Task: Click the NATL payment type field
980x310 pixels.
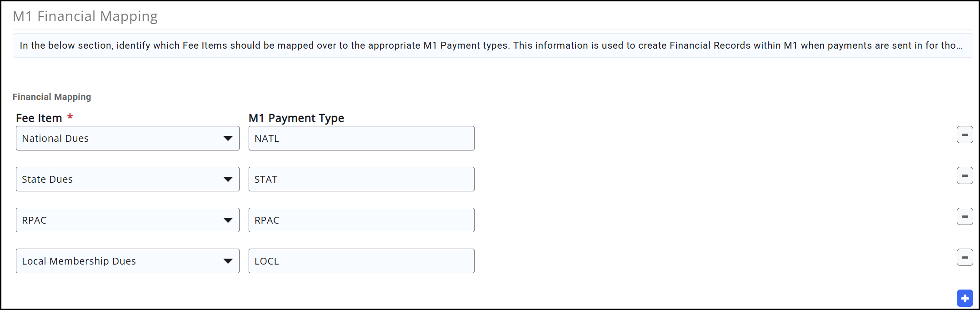Action: pyautogui.click(x=361, y=138)
